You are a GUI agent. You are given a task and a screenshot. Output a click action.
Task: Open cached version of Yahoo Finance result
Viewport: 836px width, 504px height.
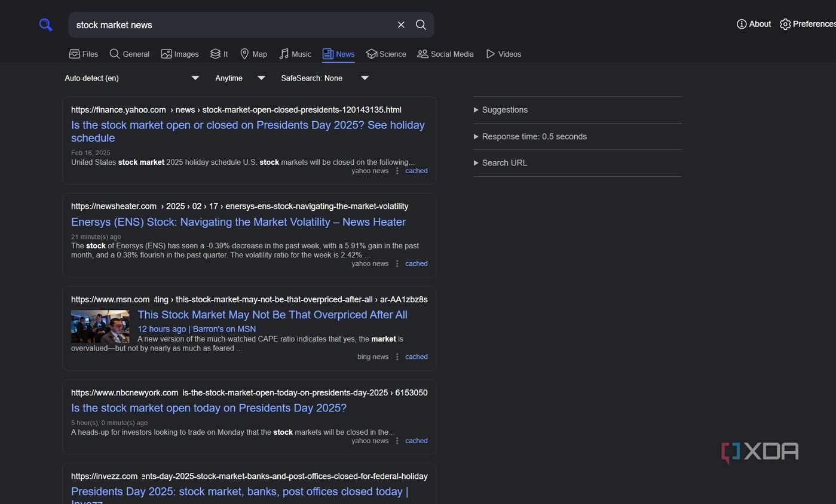point(417,171)
